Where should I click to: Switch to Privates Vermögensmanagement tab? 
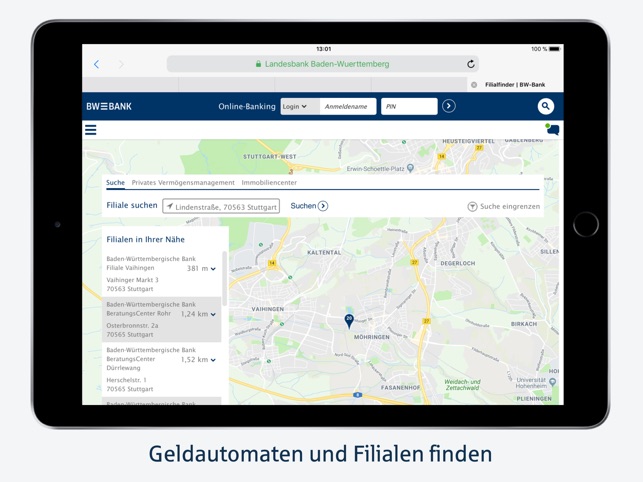(x=183, y=183)
